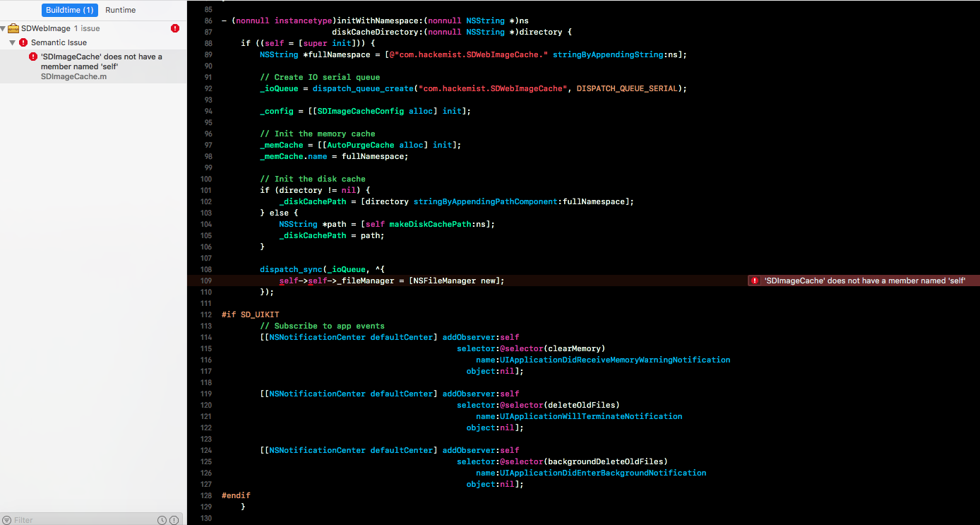Click line number 109 in the gutter
The image size is (980, 525).
click(205, 281)
